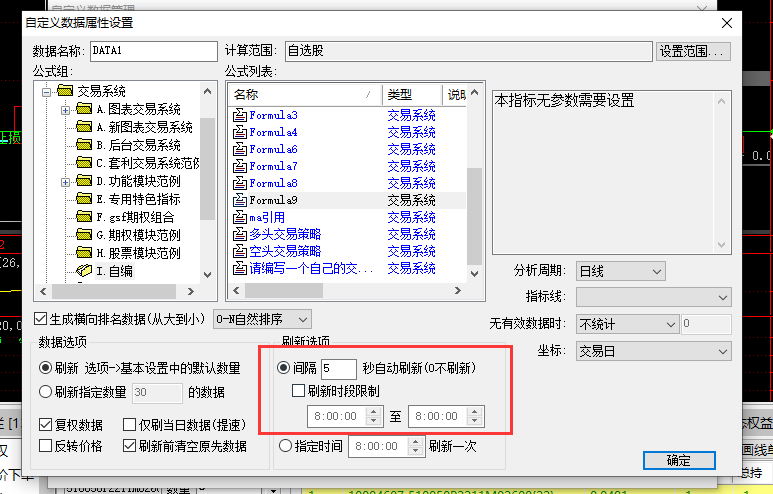Click the folder icon of A.新图表交易系统

coord(84,127)
